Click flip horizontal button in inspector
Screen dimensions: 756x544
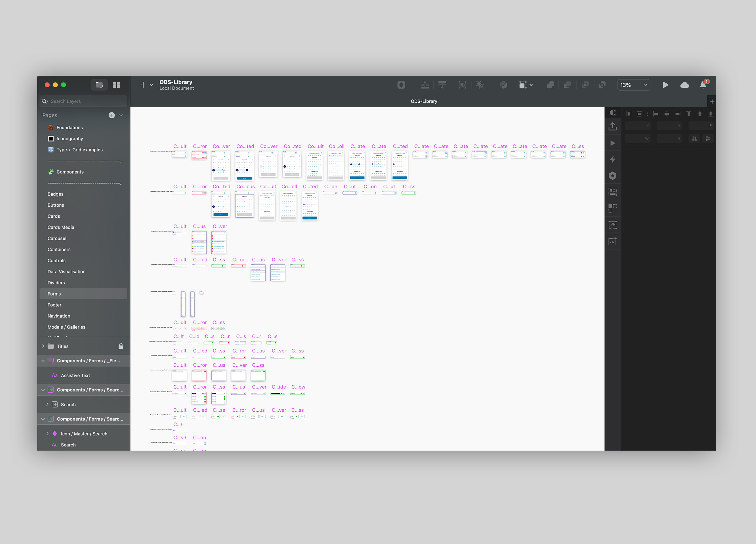(694, 138)
